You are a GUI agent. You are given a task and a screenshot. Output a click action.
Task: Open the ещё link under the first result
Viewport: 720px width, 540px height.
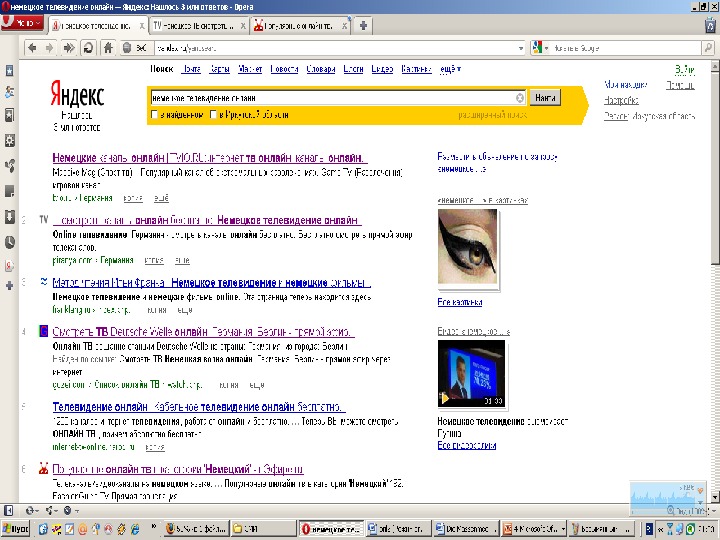pos(161,198)
